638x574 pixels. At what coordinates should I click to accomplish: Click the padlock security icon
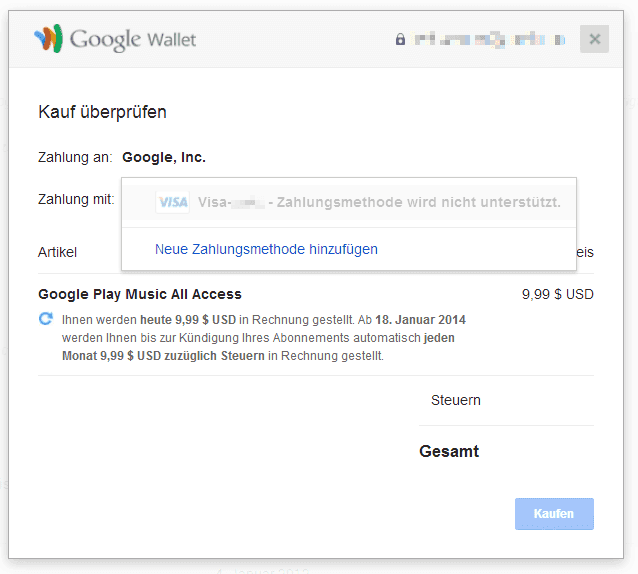pyautogui.click(x=400, y=39)
